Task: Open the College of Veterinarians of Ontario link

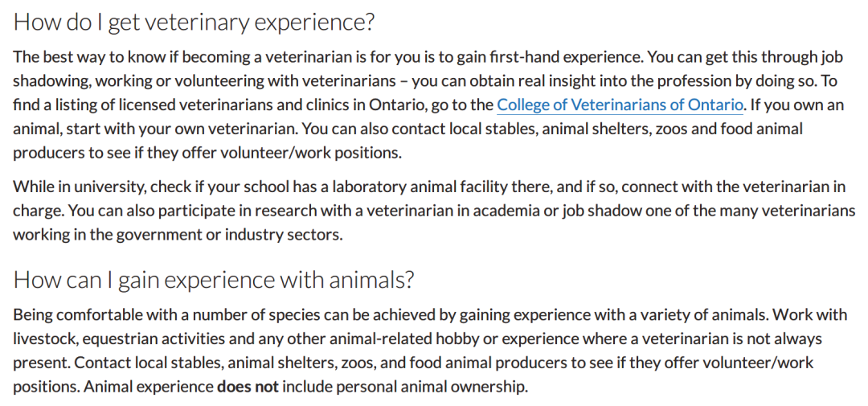Action: coord(620,105)
